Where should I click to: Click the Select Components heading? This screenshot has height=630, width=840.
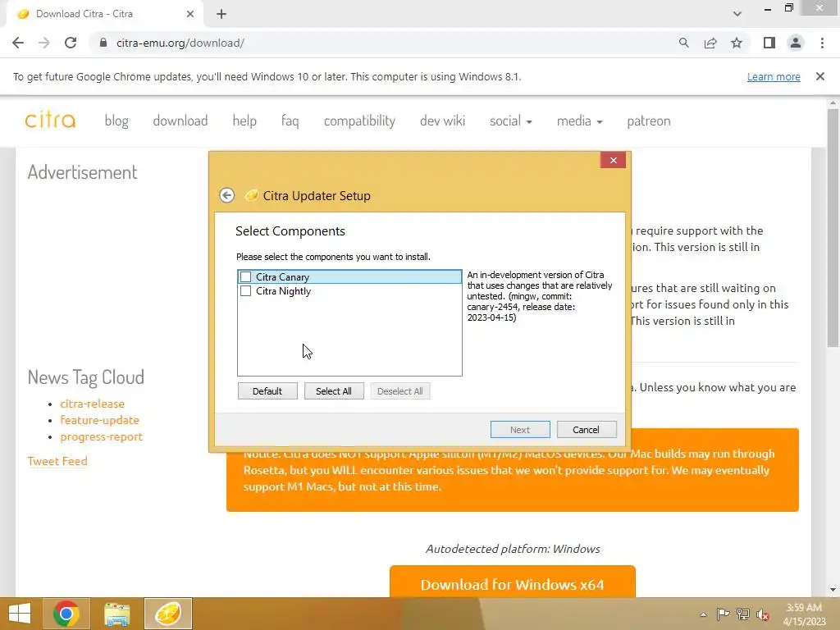(290, 231)
